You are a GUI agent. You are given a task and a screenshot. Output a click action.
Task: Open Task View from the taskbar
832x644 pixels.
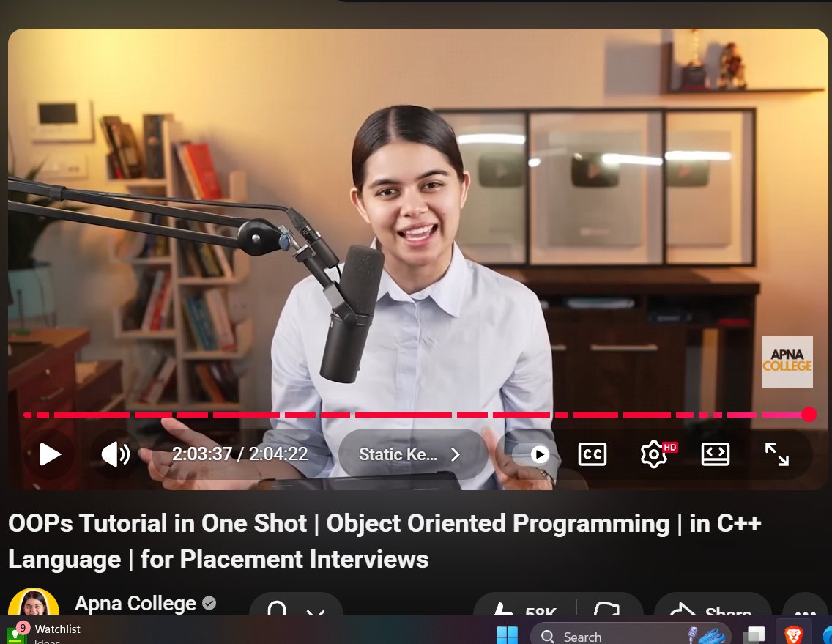coord(754,635)
